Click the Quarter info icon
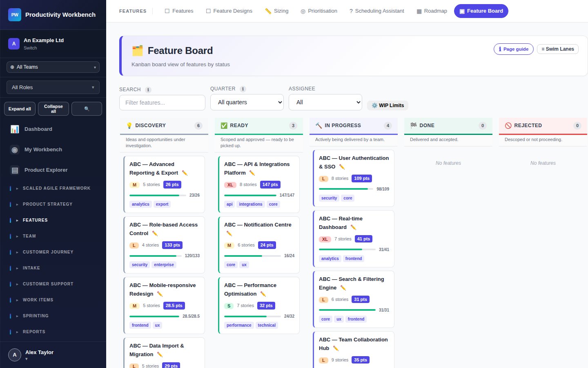Screen dimensions: 588x368 pos(243,89)
